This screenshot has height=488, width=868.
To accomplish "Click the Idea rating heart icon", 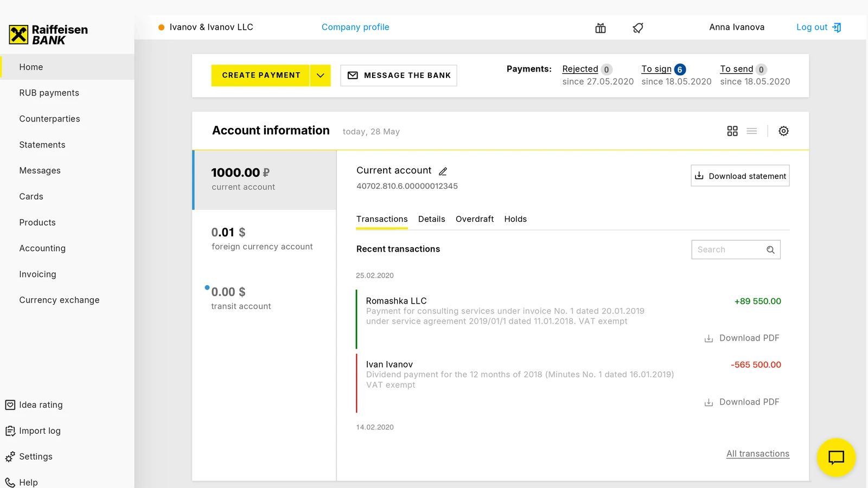I will tap(10, 405).
